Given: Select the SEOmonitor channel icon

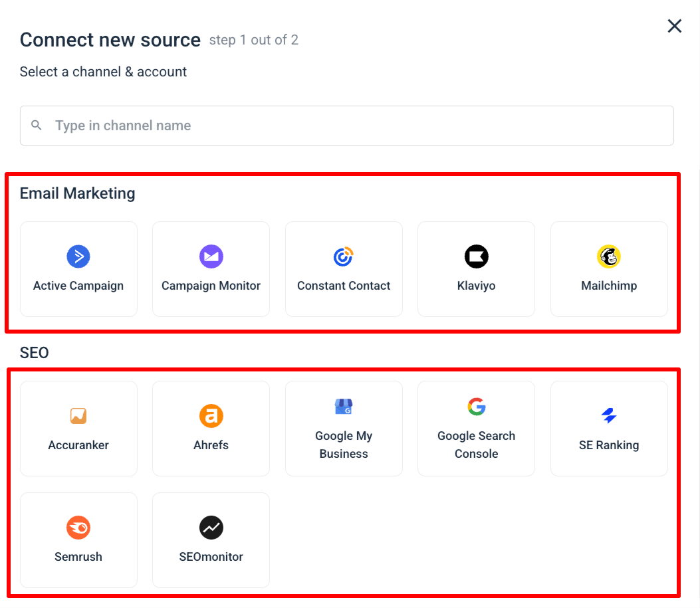Looking at the screenshot, I should [x=211, y=528].
